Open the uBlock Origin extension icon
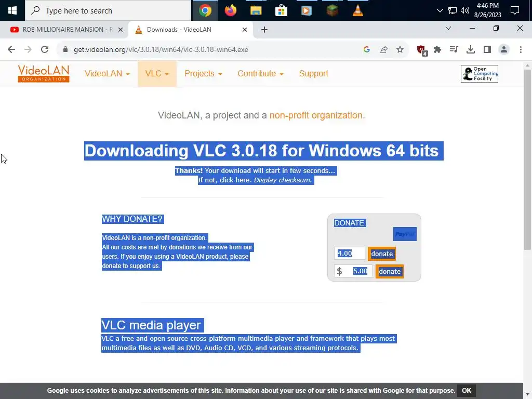This screenshot has width=532, height=399. 422,50
